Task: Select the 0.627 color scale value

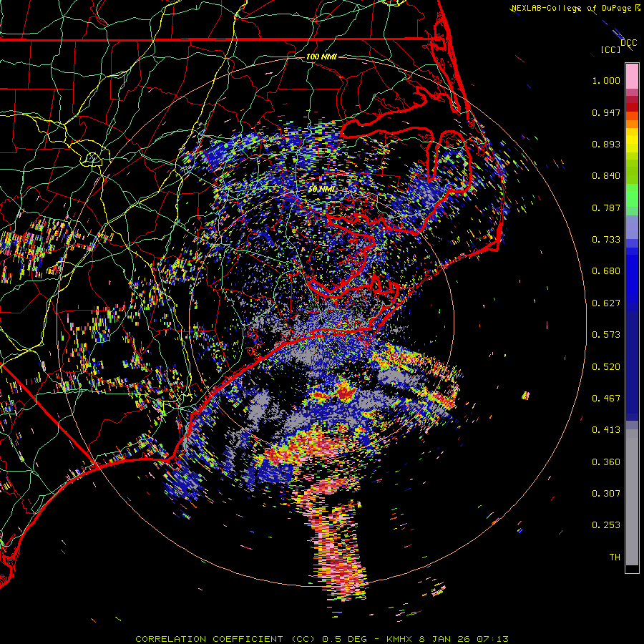Action: [606, 303]
